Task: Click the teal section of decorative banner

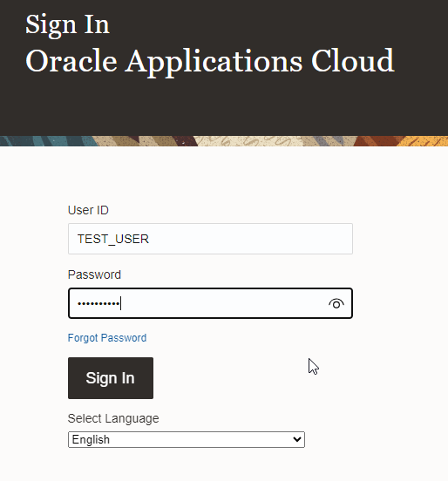Action: coord(46,141)
